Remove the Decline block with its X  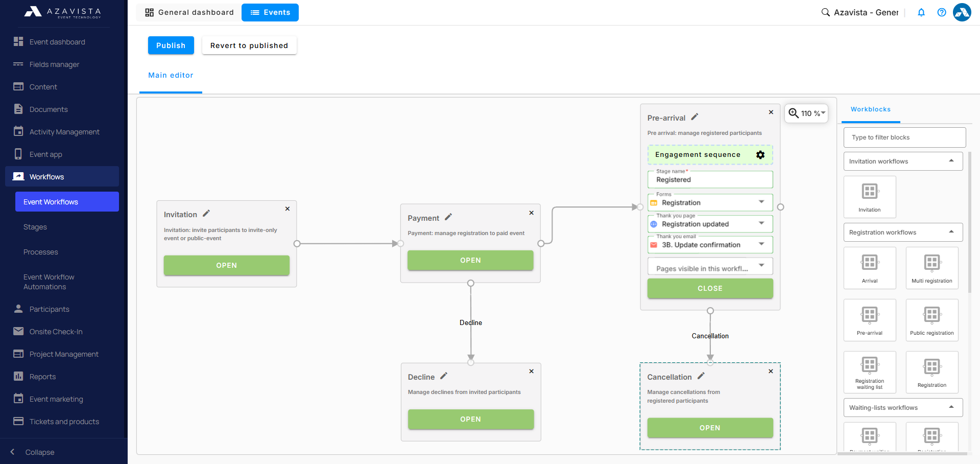pos(532,371)
